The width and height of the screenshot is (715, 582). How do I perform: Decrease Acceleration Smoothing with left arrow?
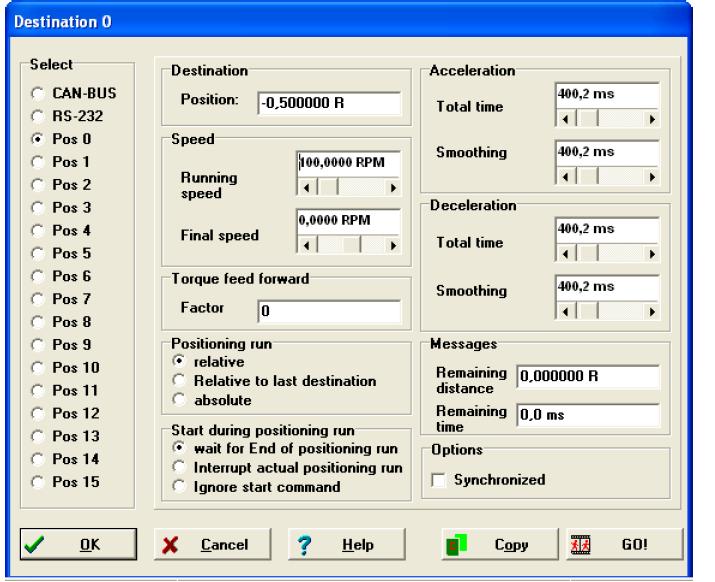point(566,177)
